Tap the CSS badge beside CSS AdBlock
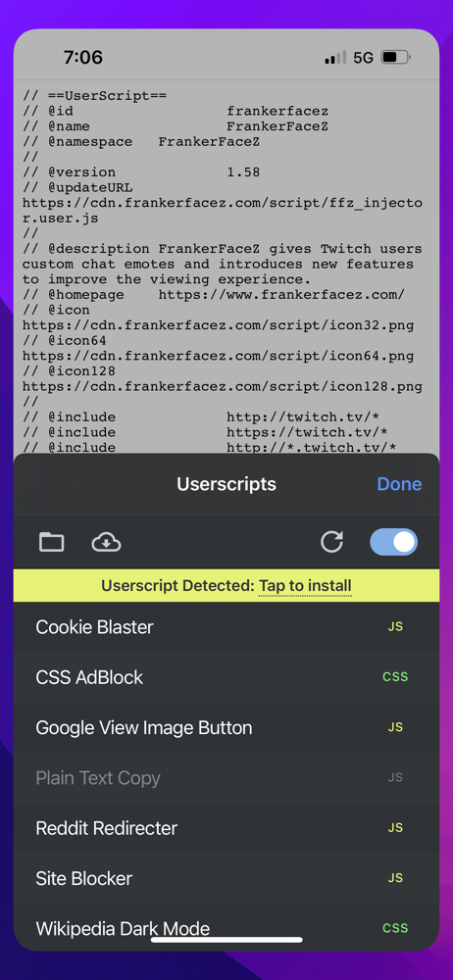 (x=395, y=677)
